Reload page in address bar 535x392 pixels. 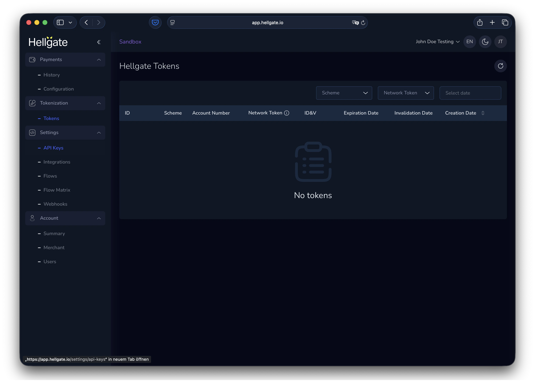click(363, 23)
